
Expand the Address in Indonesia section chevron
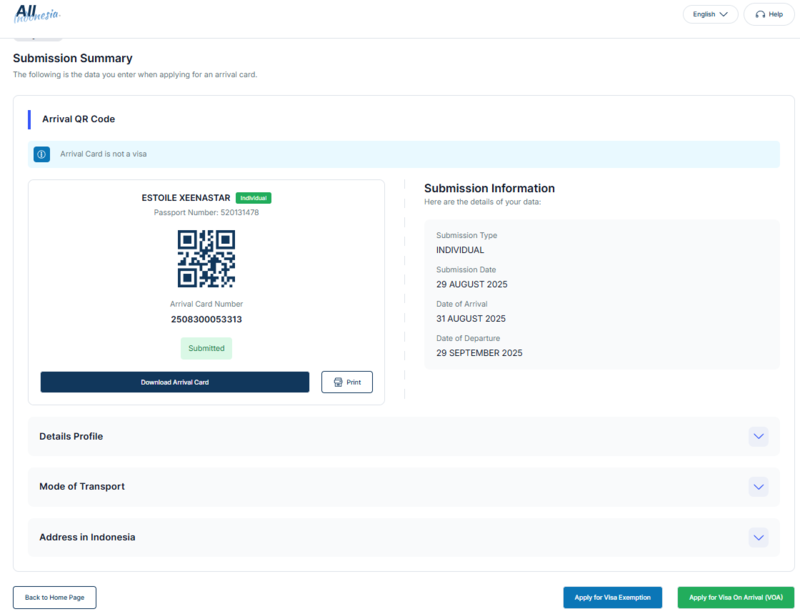759,537
